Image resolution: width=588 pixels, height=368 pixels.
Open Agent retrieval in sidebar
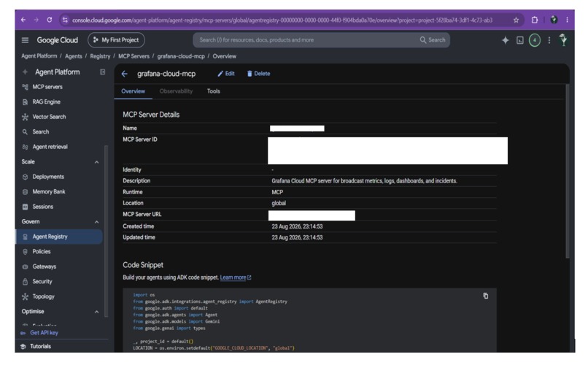point(50,147)
